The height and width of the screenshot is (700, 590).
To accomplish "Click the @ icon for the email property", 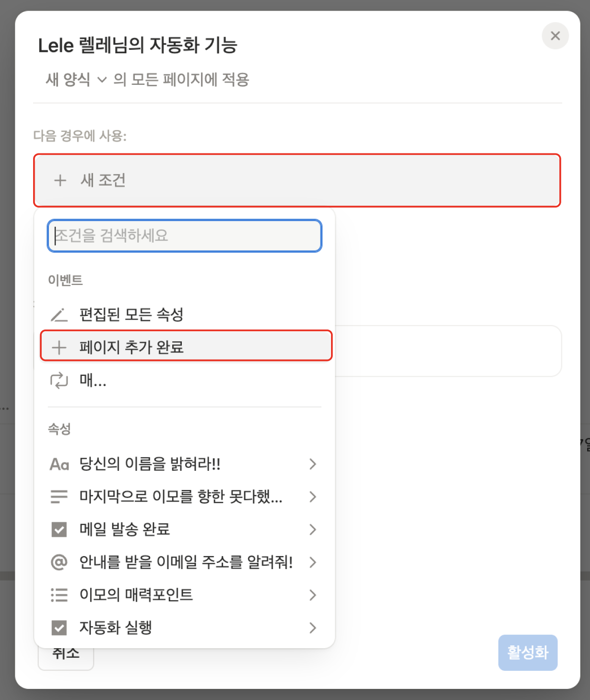I will 59,562.
